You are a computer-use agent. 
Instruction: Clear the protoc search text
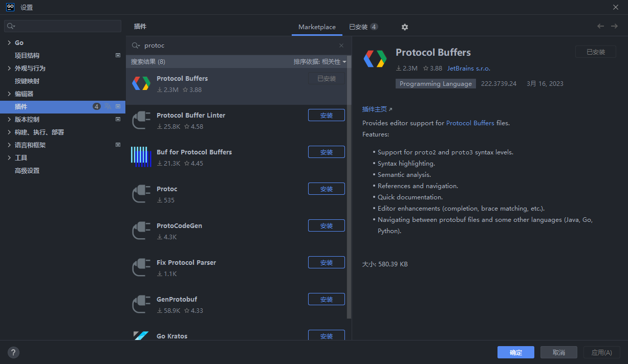pos(341,45)
